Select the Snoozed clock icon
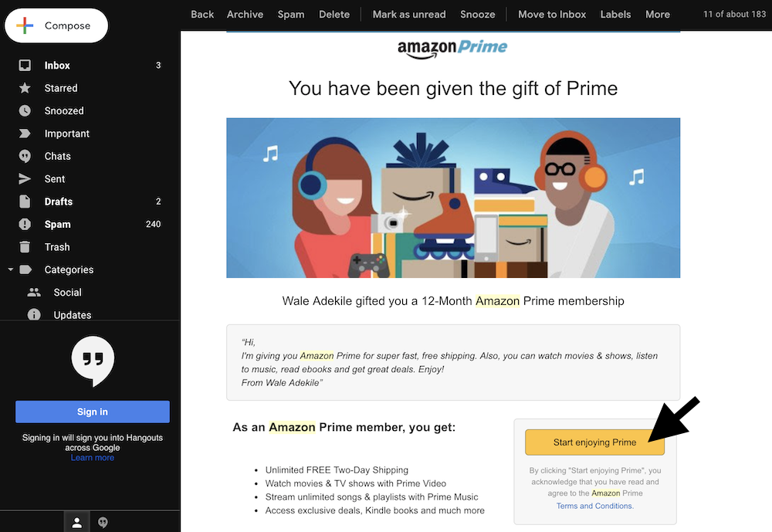The image size is (772, 532). [25, 111]
